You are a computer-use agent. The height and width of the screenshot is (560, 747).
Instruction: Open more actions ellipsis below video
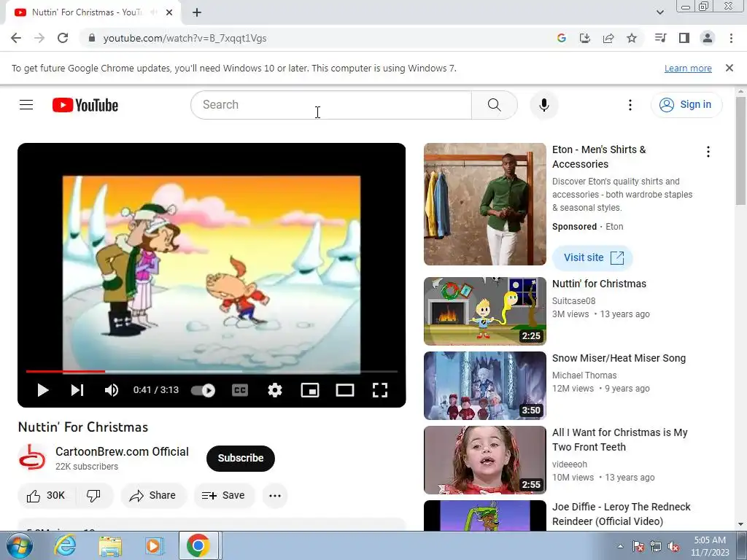tap(275, 496)
